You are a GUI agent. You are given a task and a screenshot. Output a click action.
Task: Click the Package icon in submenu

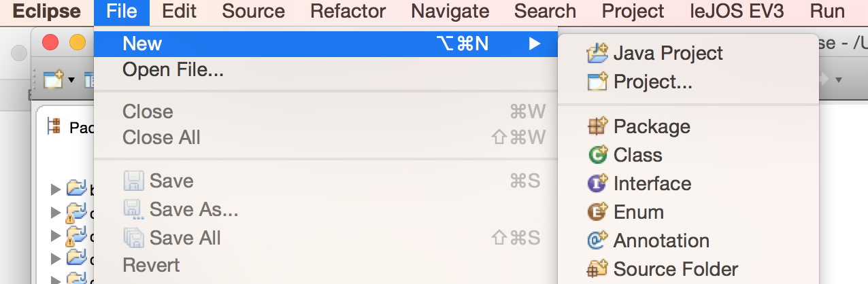tap(597, 126)
